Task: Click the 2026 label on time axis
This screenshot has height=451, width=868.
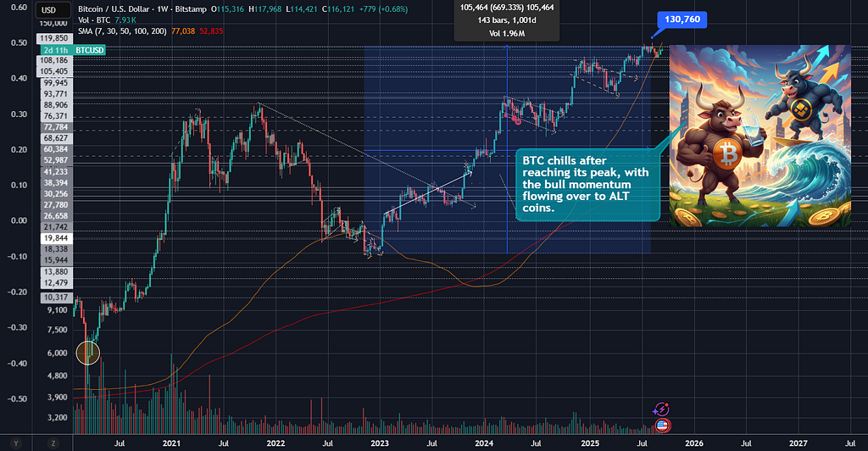Action: 693,443
